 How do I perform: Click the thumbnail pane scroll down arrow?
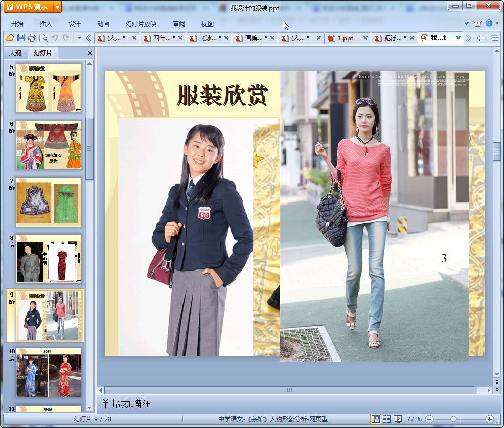pos(89,408)
